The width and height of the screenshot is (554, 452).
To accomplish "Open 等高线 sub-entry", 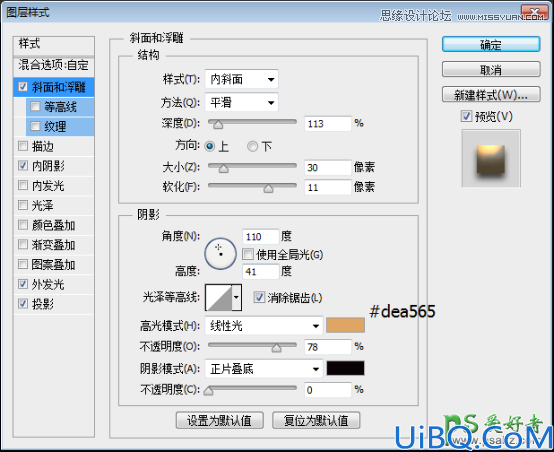I will [x=60, y=107].
